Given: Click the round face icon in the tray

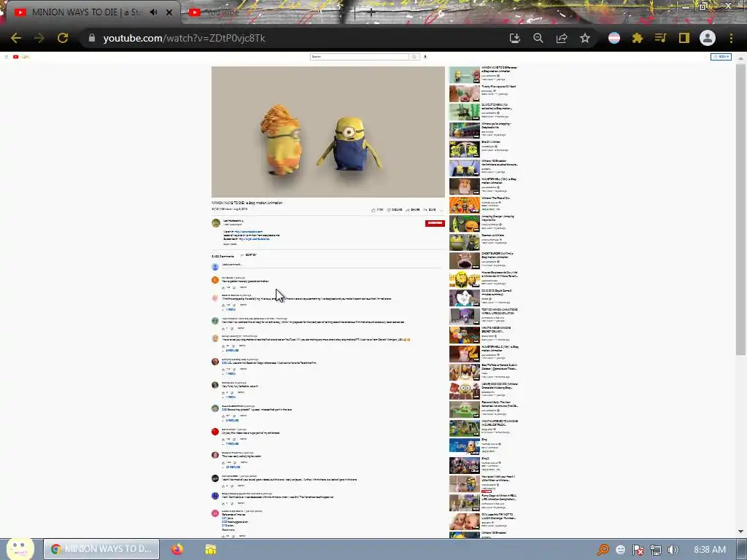Looking at the screenshot, I should (x=620, y=550).
